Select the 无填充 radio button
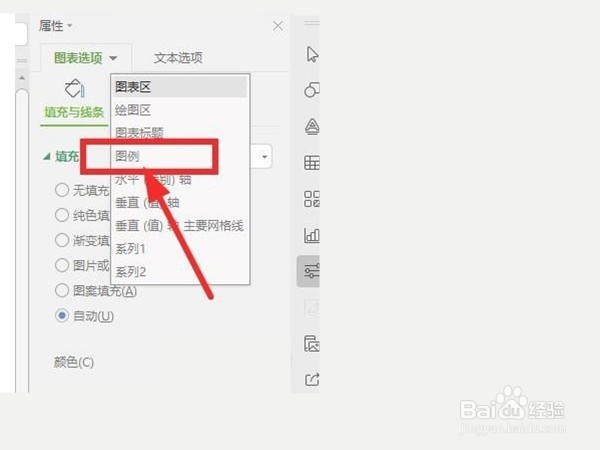Image resolution: width=600 pixels, height=450 pixels. [62, 190]
